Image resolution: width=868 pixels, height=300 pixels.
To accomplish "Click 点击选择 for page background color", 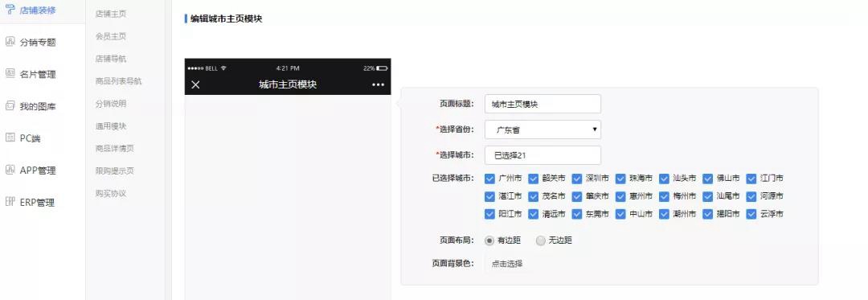I will click(507, 264).
